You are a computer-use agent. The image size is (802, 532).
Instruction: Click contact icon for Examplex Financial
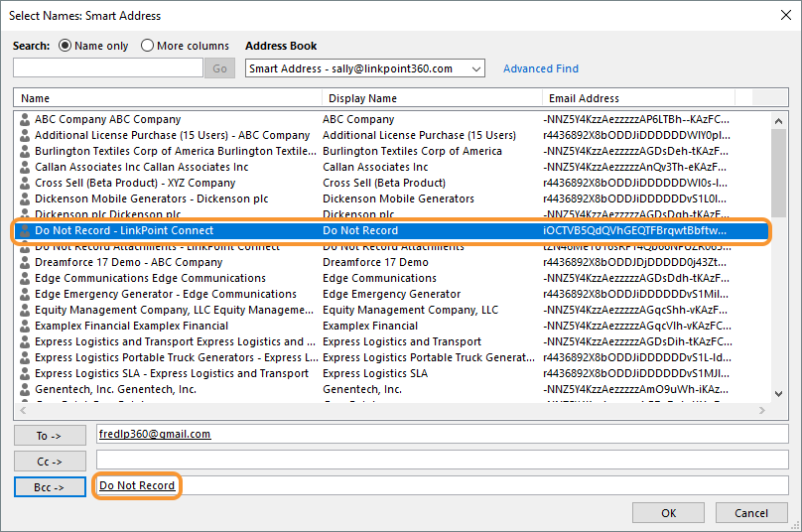(x=25, y=326)
